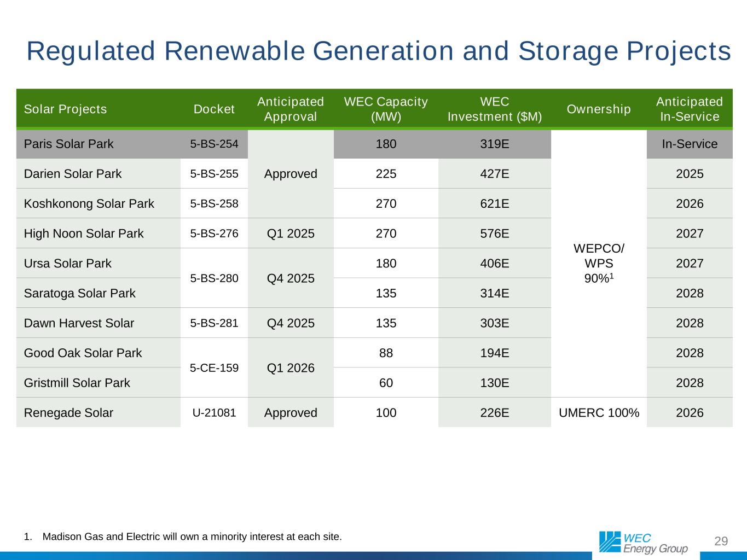Click docket number 5-BS-258
The height and width of the screenshot is (560, 747).
(x=214, y=203)
